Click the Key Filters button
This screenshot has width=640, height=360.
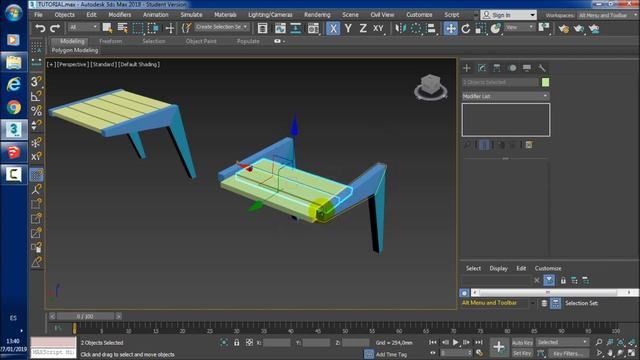coord(569,353)
